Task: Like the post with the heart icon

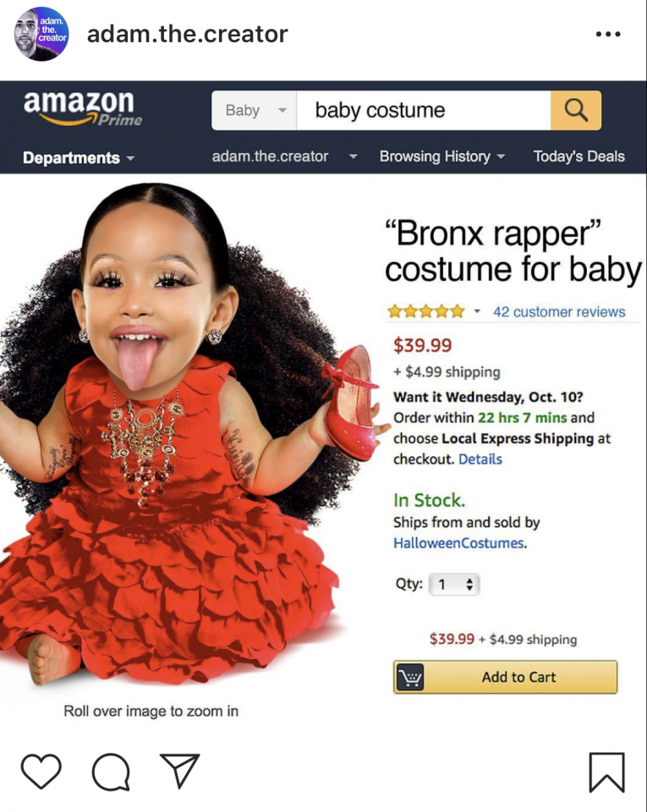Action: pyautogui.click(x=41, y=771)
